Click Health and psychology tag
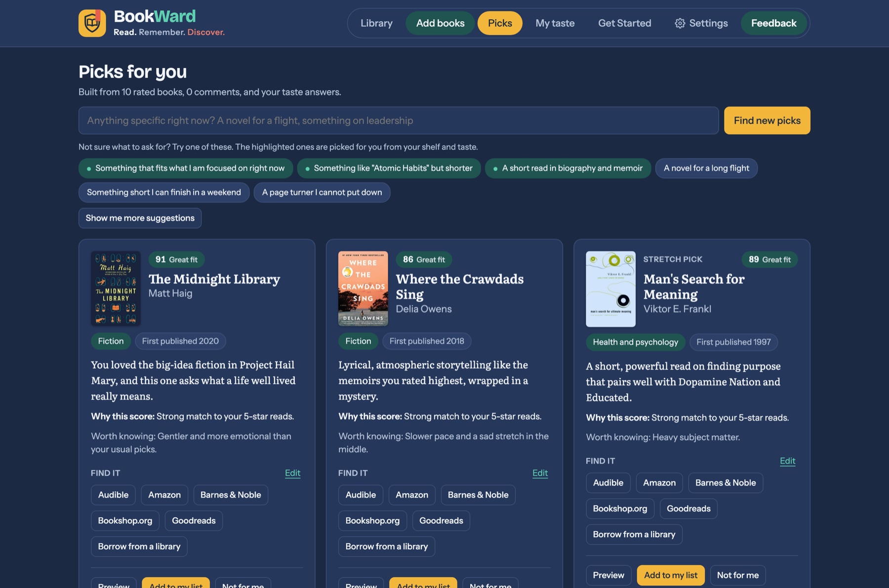 point(635,342)
